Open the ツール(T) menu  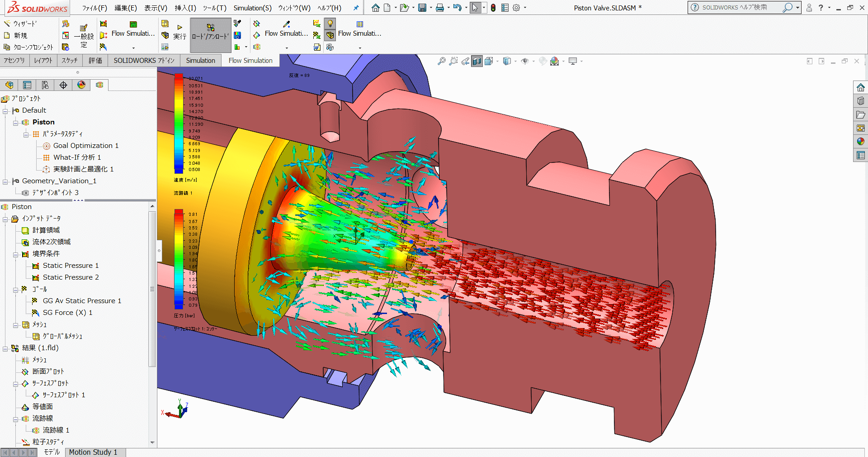pyautogui.click(x=214, y=8)
